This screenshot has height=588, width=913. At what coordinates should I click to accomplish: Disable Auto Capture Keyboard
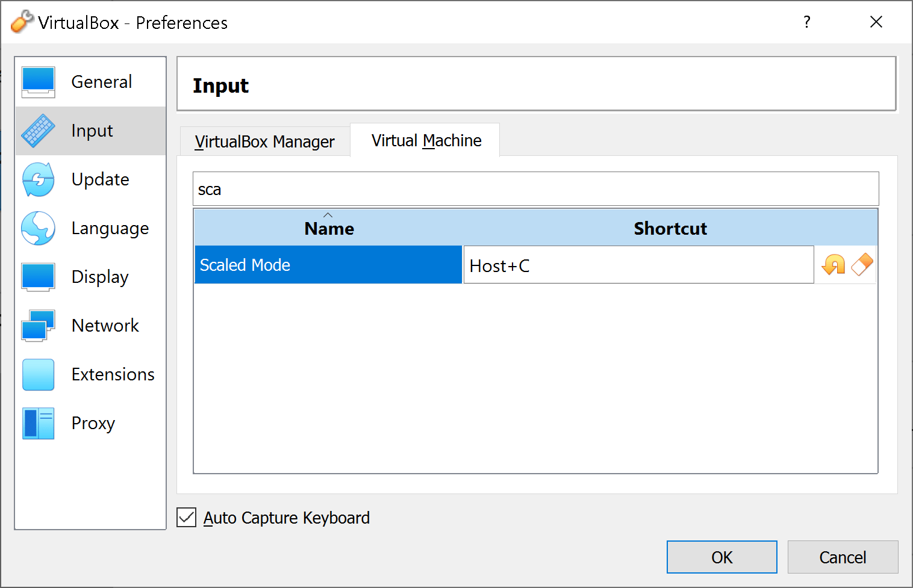[x=187, y=517]
